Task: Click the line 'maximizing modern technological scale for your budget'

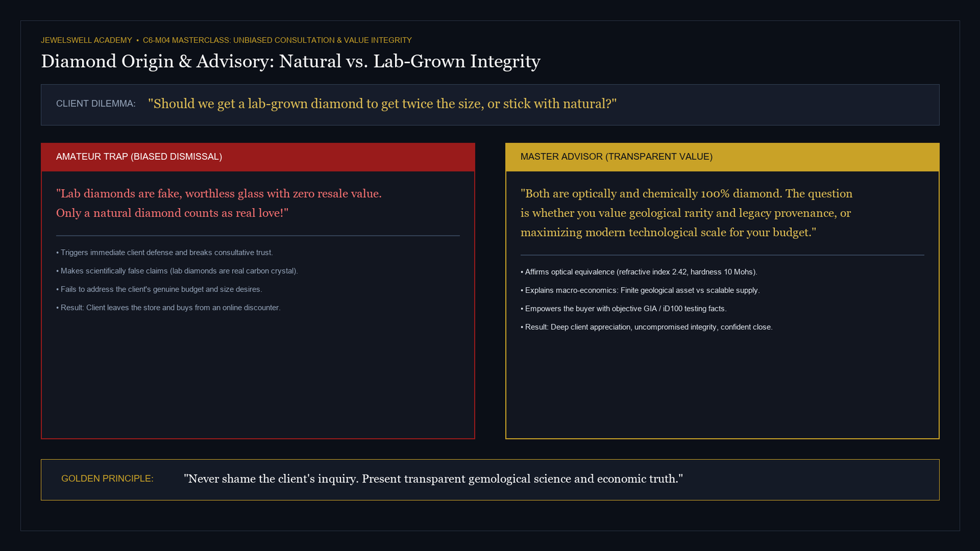Action: click(668, 233)
